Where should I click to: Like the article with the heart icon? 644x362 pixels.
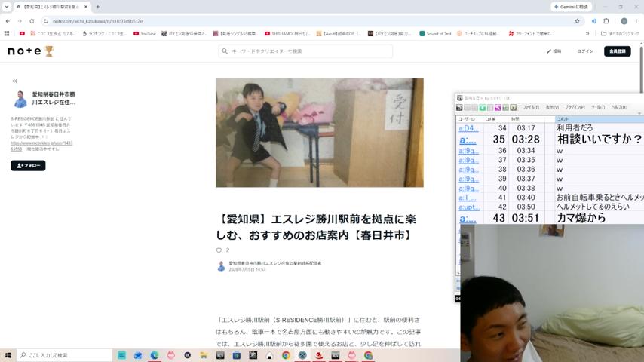pyautogui.click(x=219, y=250)
